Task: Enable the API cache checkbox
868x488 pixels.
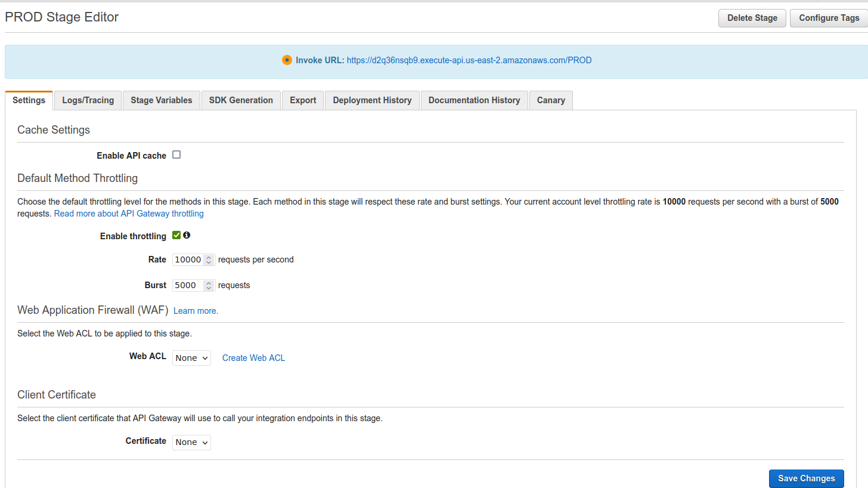Action: pyautogui.click(x=176, y=154)
